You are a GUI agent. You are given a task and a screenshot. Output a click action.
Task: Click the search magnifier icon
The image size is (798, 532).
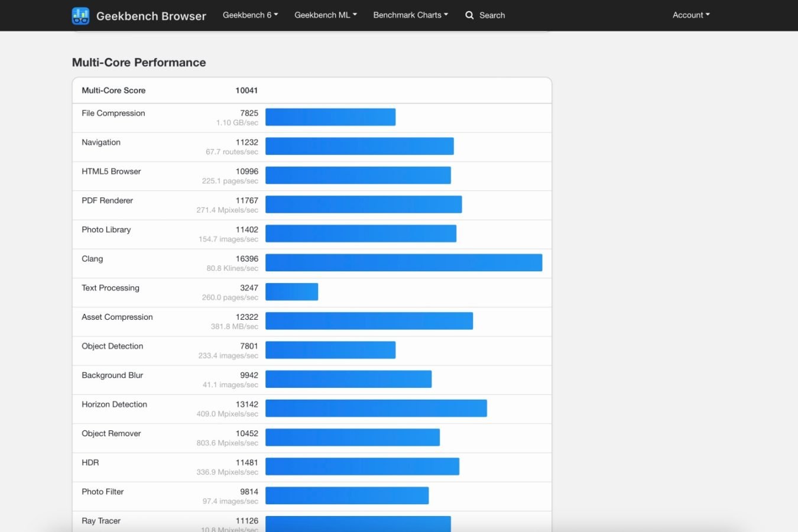click(x=469, y=15)
